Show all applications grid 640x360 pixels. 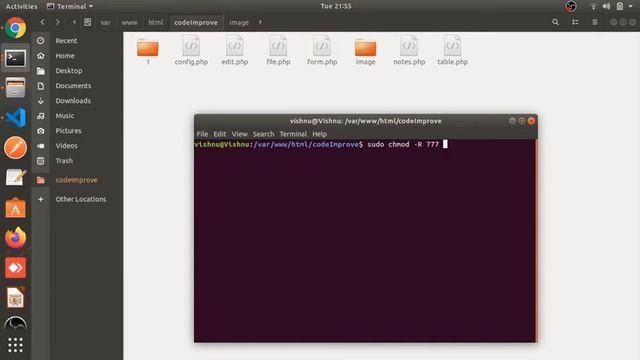[16, 345]
